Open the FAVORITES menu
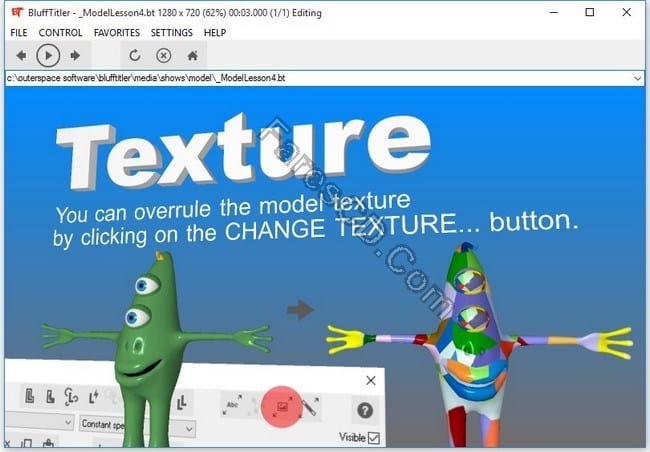 click(117, 33)
